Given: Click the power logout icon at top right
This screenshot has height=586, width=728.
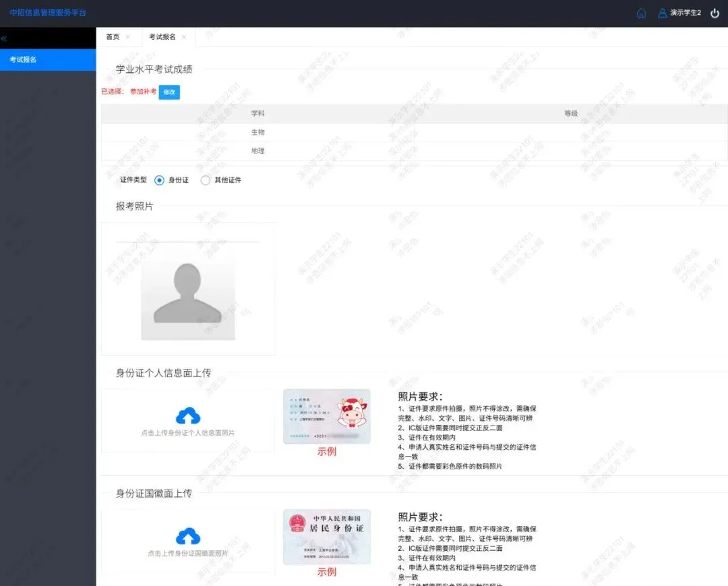Looking at the screenshot, I should [714, 13].
